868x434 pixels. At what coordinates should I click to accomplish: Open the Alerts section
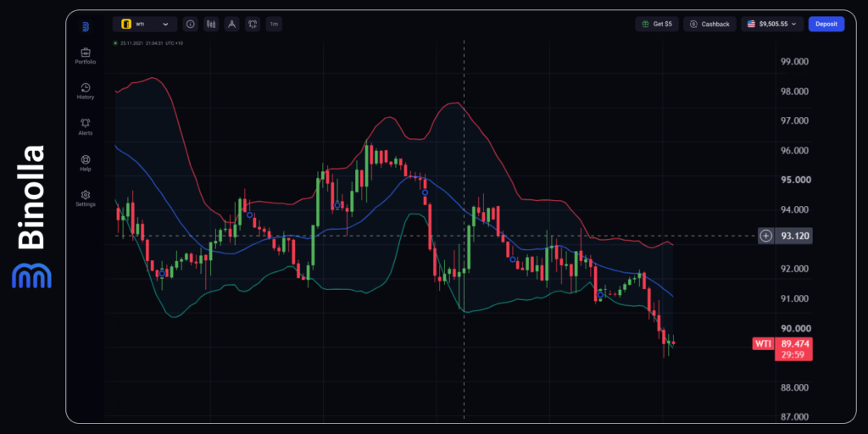pos(86,127)
